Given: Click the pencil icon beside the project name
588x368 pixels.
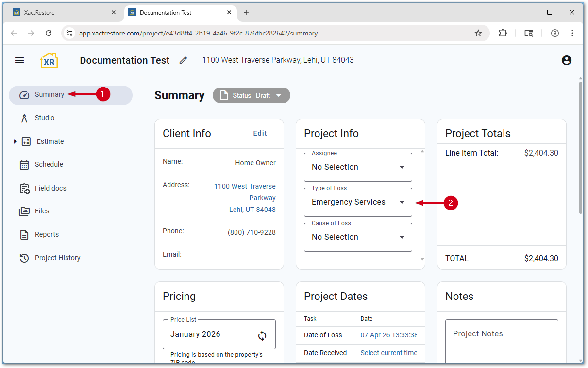Looking at the screenshot, I should [x=183, y=60].
